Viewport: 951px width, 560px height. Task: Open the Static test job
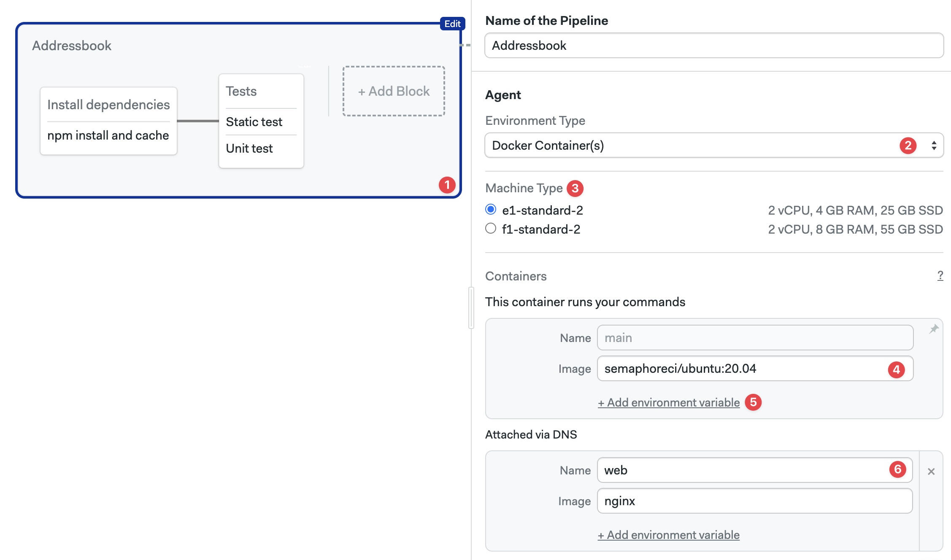click(254, 122)
